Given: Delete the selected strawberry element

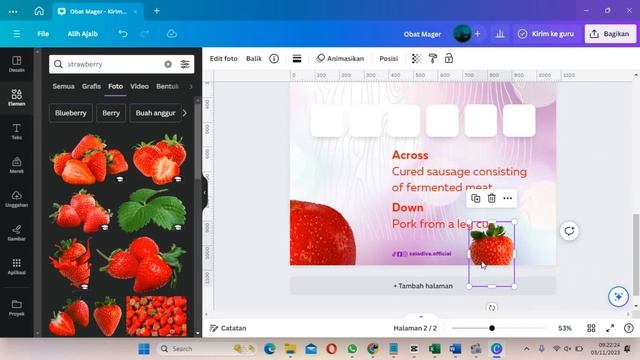Looking at the screenshot, I should 491,198.
